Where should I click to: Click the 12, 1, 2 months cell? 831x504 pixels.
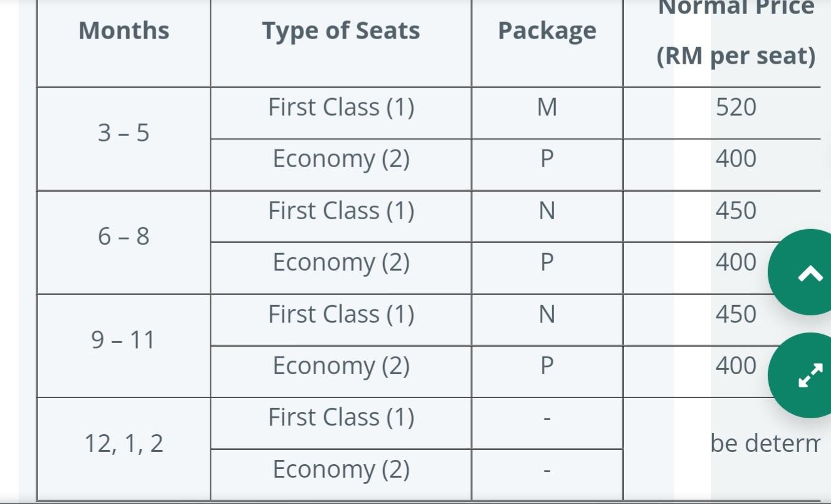pyautogui.click(x=124, y=443)
